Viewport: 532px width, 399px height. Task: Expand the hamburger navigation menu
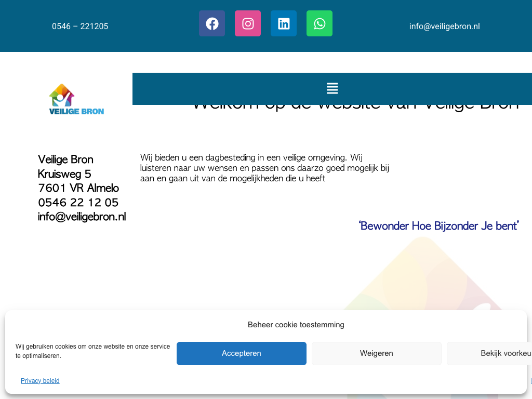pyautogui.click(x=332, y=88)
